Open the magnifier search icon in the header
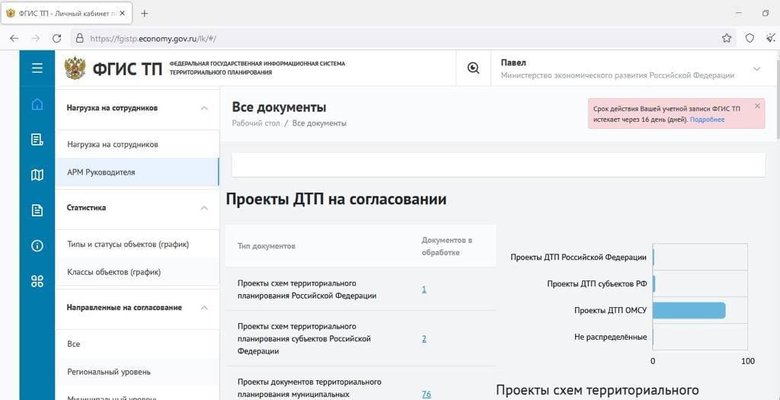 click(x=473, y=69)
